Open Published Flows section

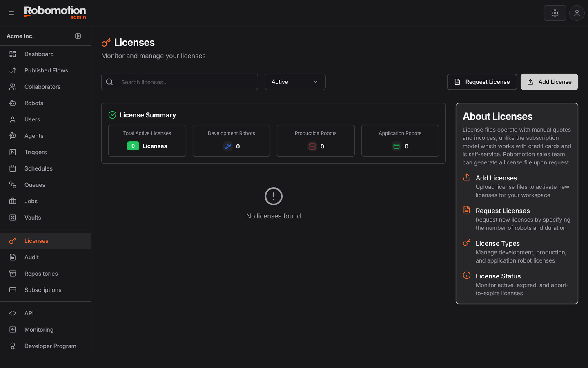click(45, 70)
